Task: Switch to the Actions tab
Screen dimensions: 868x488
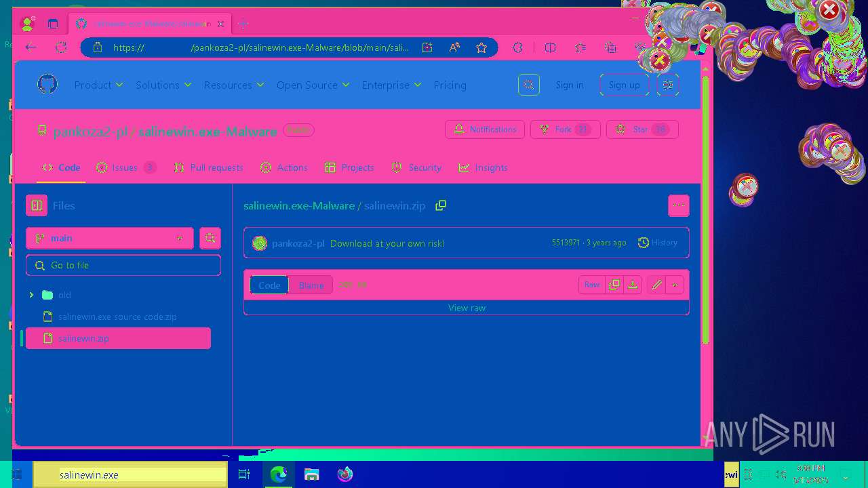Action: point(284,167)
